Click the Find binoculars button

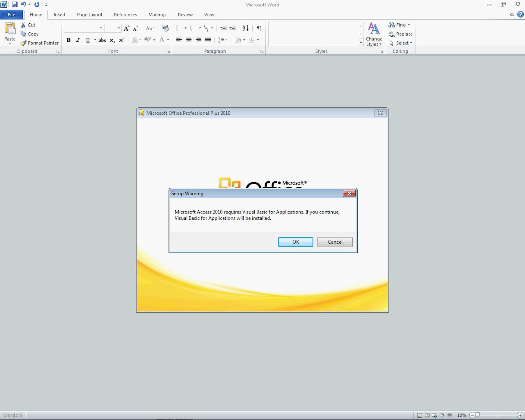tap(399, 25)
